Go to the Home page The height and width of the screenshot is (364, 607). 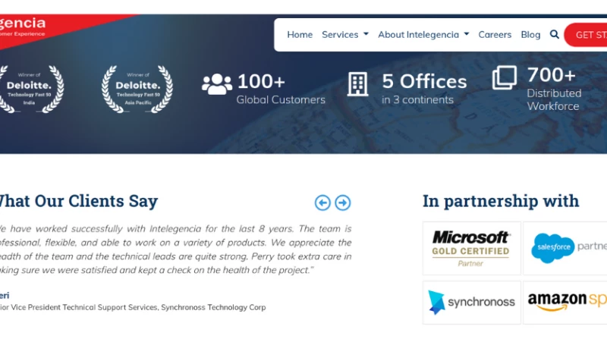click(x=300, y=35)
